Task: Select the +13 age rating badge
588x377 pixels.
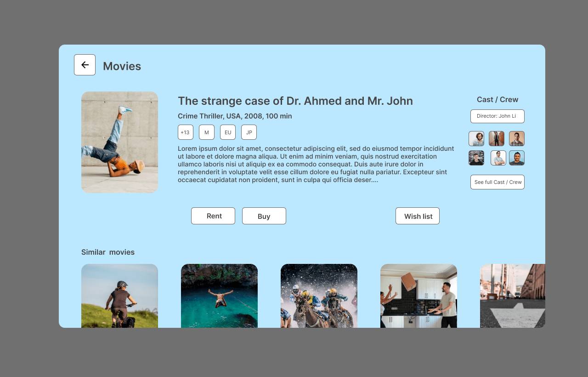Action: pos(186,132)
